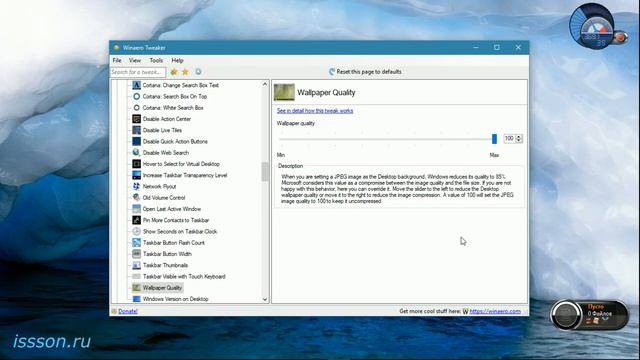Select 'Taskbar Thumbnails' text in list

click(165, 265)
